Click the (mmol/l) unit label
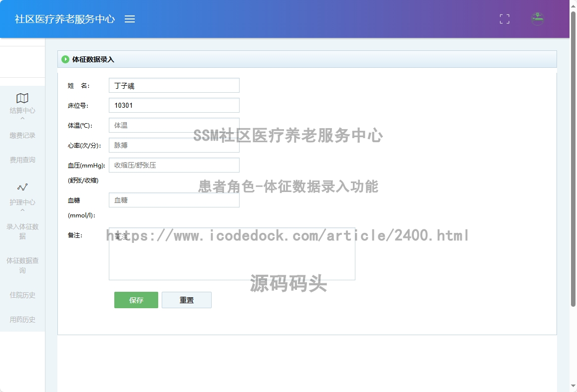 [x=81, y=215]
